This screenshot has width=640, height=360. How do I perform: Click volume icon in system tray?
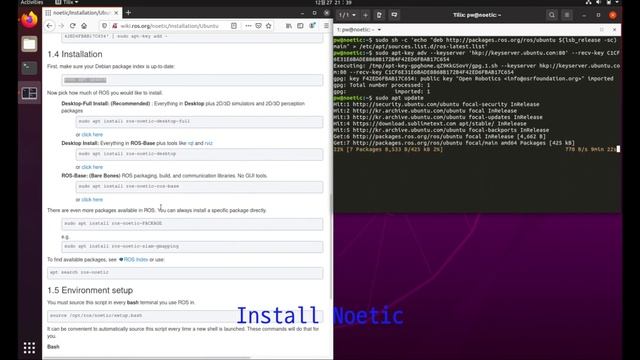[598, 2]
